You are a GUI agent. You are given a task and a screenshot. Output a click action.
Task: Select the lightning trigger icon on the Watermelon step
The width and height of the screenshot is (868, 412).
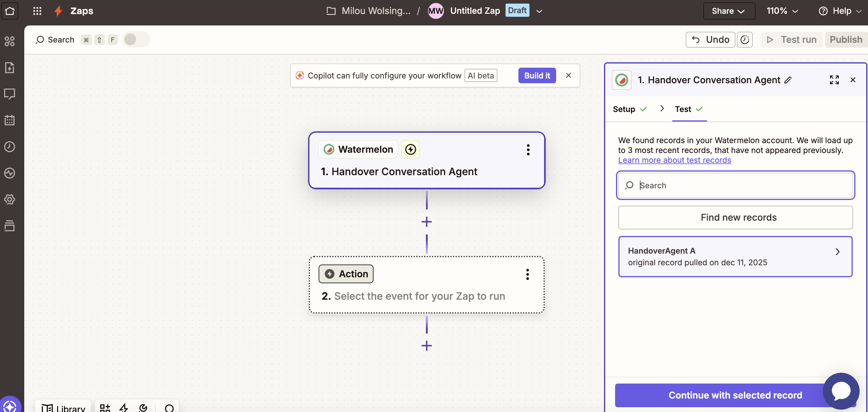point(410,149)
